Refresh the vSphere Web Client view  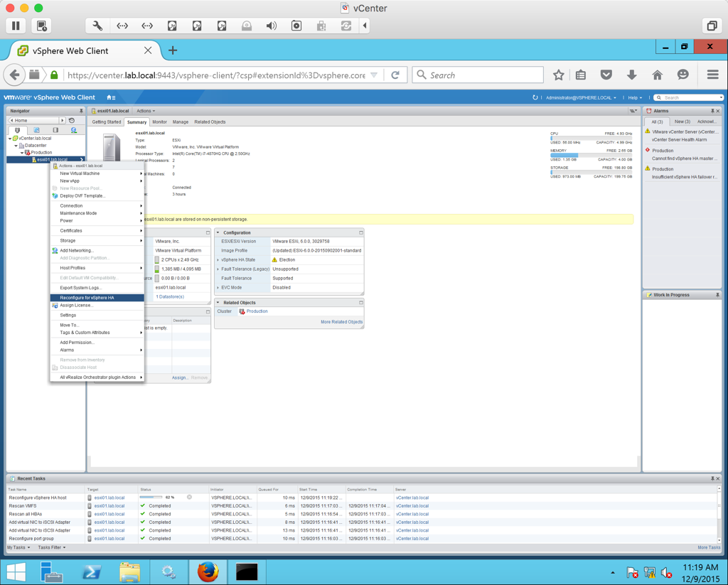[535, 97]
